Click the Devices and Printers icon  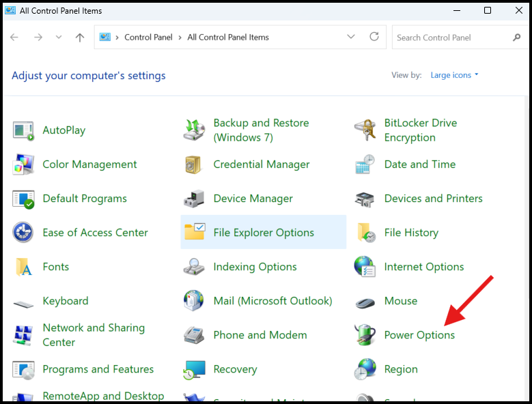coord(365,199)
